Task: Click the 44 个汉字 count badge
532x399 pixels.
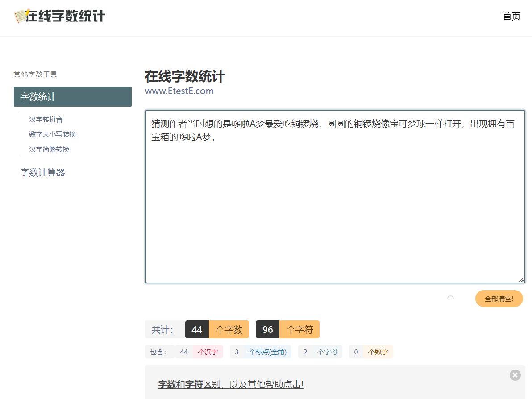Action: 199,352
